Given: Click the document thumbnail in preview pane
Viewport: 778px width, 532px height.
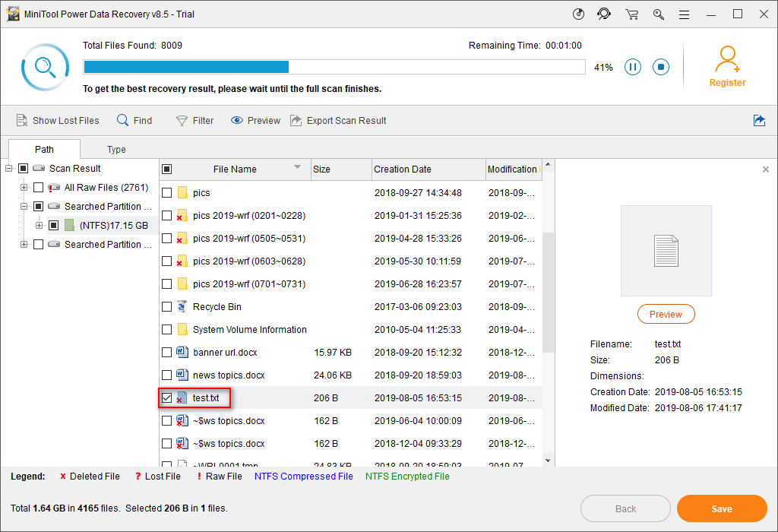Looking at the screenshot, I should click(666, 251).
